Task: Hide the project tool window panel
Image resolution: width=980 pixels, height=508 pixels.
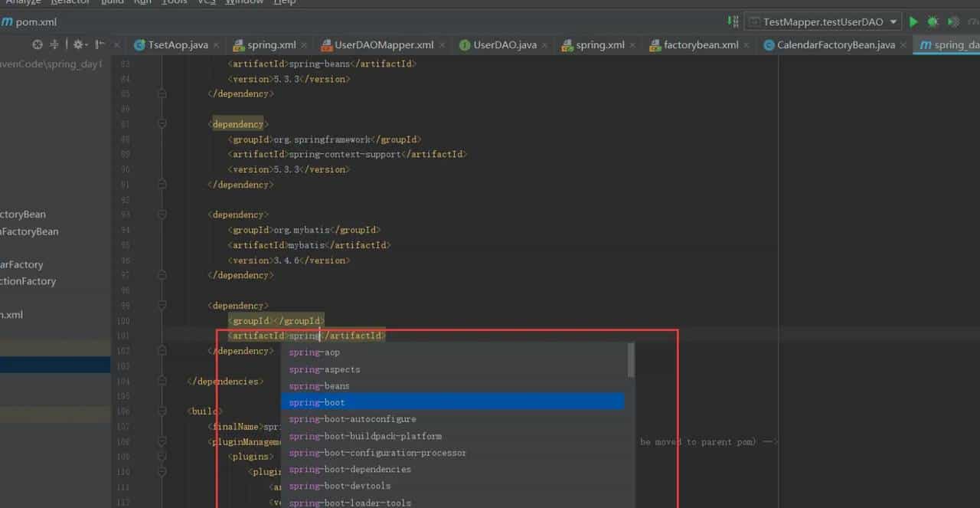Action: (x=100, y=45)
